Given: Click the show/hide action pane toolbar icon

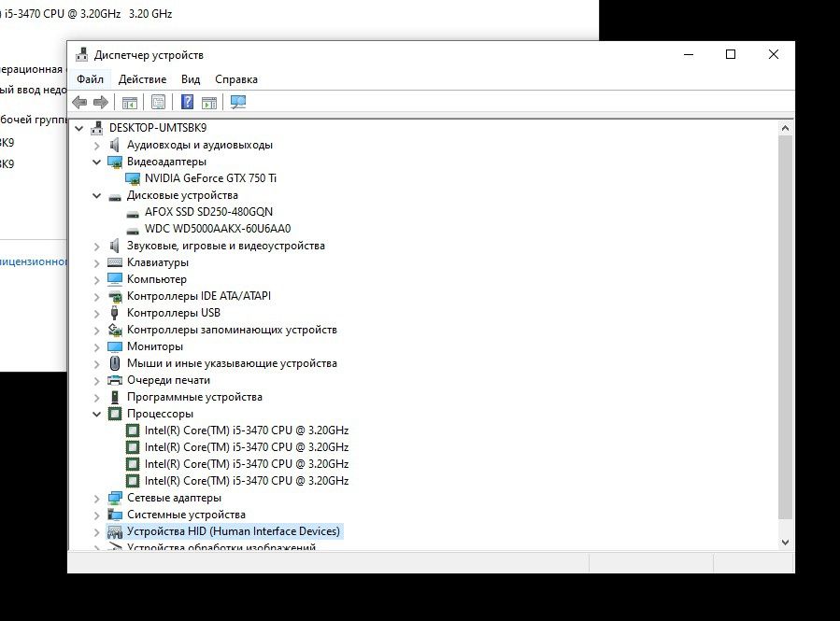Looking at the screenshot, I should tap(209, 102).
